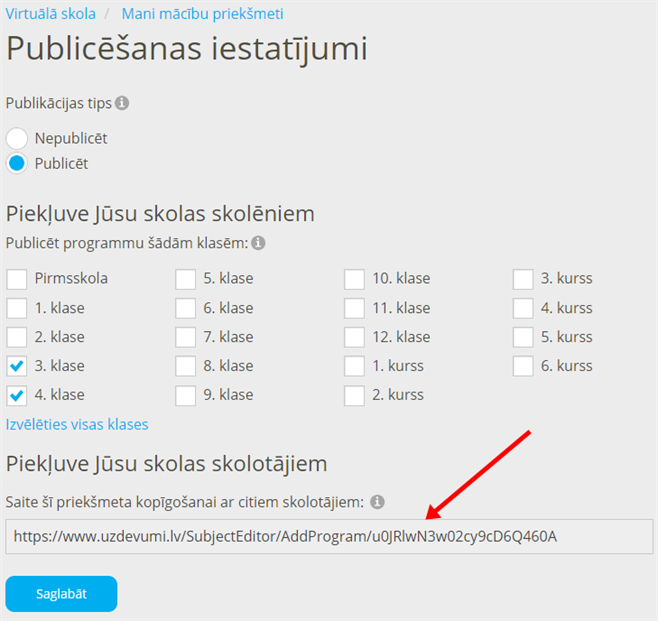Click info icon beside Publicēt programmu šādām klasēm
The height and width of the screenshot is (621, 658).
[x=258, y=243]
